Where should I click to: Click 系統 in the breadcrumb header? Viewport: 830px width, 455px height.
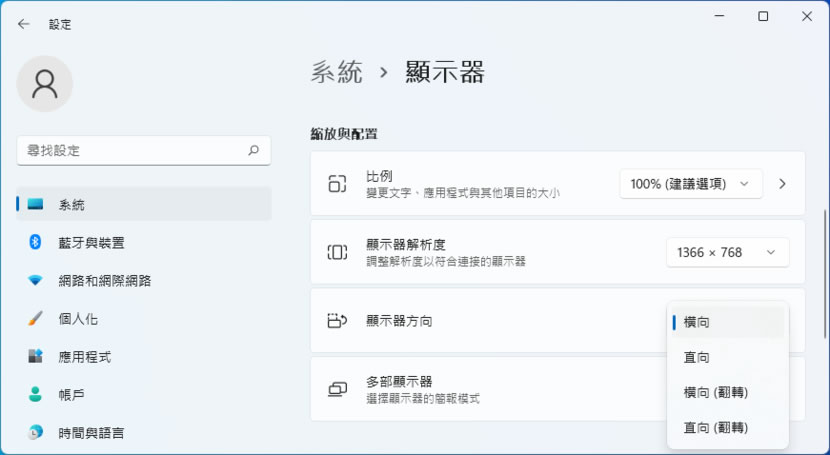click(x=337, y=72)
